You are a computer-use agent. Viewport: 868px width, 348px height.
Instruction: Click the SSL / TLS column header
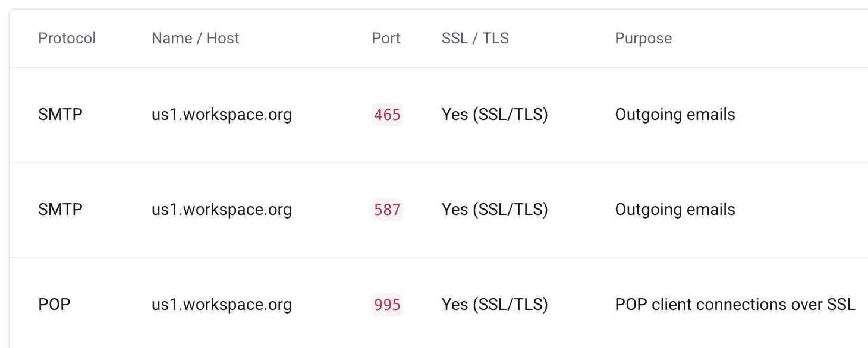pyautogui.click(x=475, y=39)
